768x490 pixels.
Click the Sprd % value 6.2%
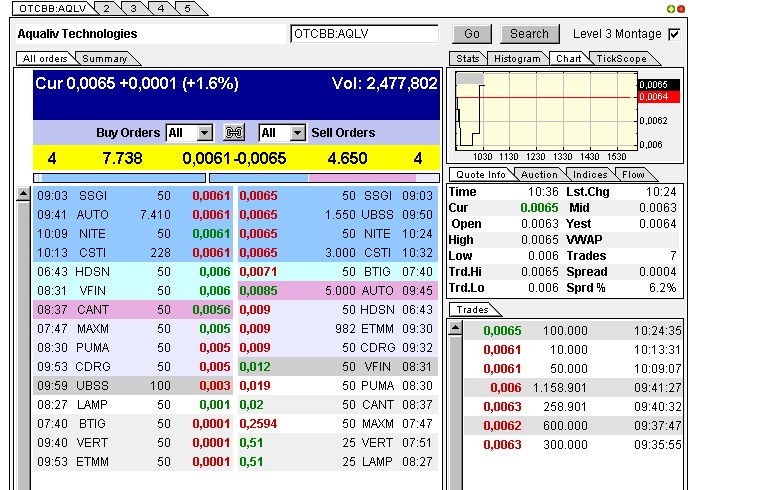pos(663,288)
